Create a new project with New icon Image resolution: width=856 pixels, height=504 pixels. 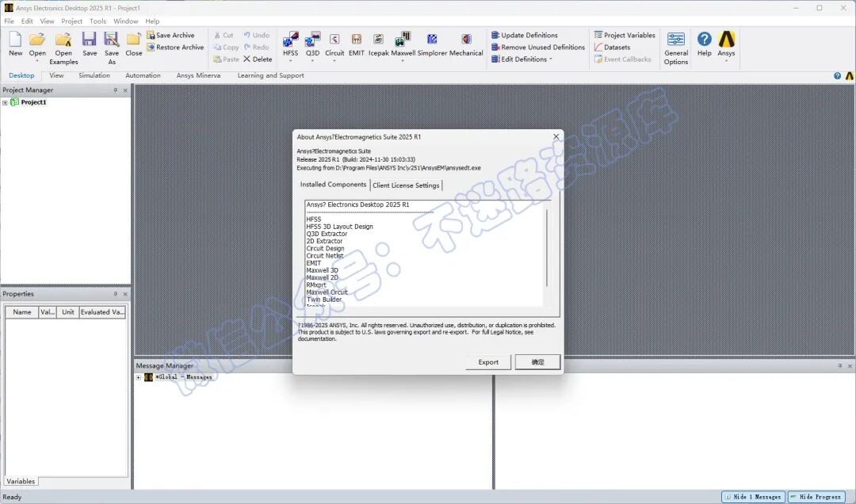pos(15,44)
